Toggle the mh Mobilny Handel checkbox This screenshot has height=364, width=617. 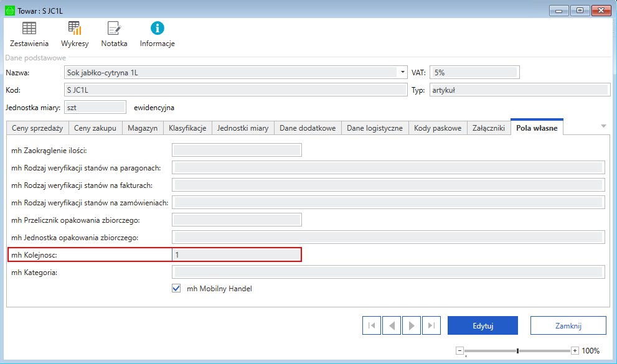pyautogui.click(x=176, y=289)
